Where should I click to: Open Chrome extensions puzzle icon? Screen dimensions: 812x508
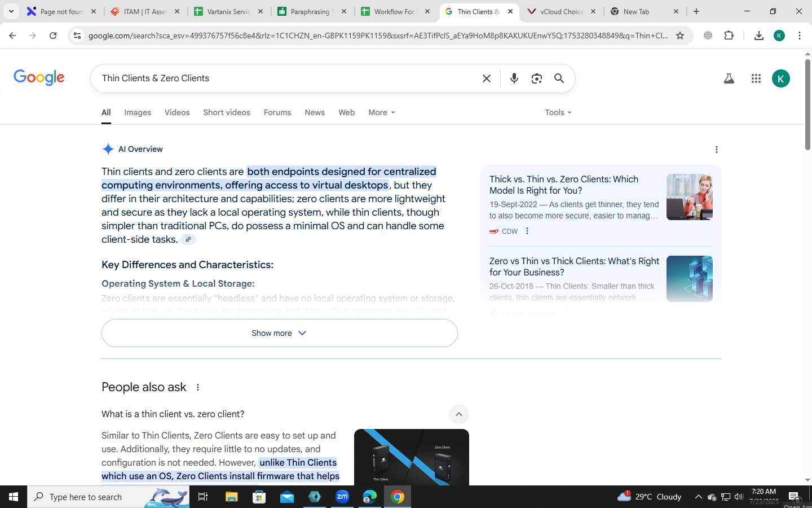pyautogui.click(x=729, y=36)
